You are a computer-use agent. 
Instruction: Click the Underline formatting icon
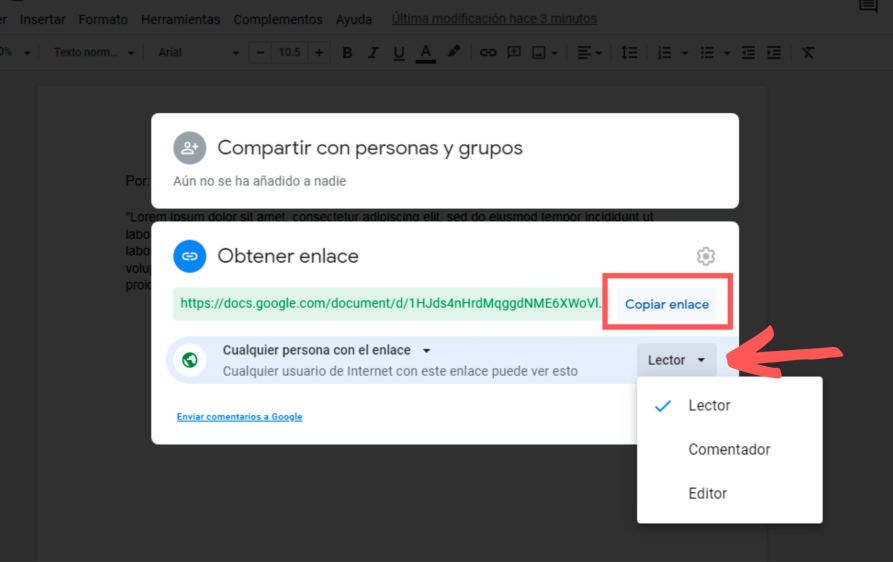(x=399, y=53)
